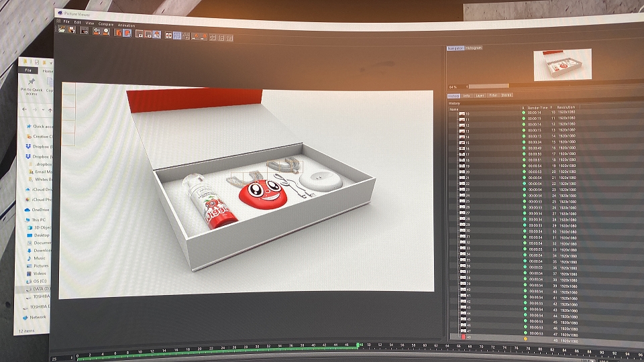
Task: Click the Save As disk icon in toolbar
Action: (x=72, y=30)
